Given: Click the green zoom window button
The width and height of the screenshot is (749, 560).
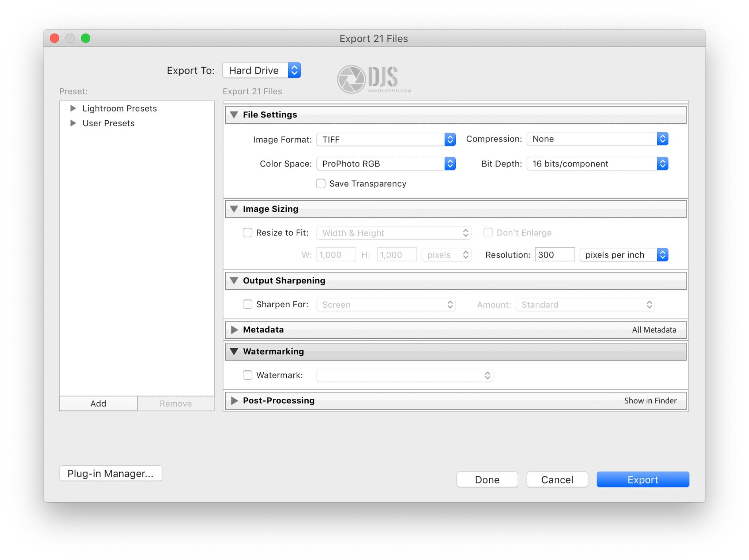Looking at the screenshot, I should pyautogui.click(x=86, y=38).
